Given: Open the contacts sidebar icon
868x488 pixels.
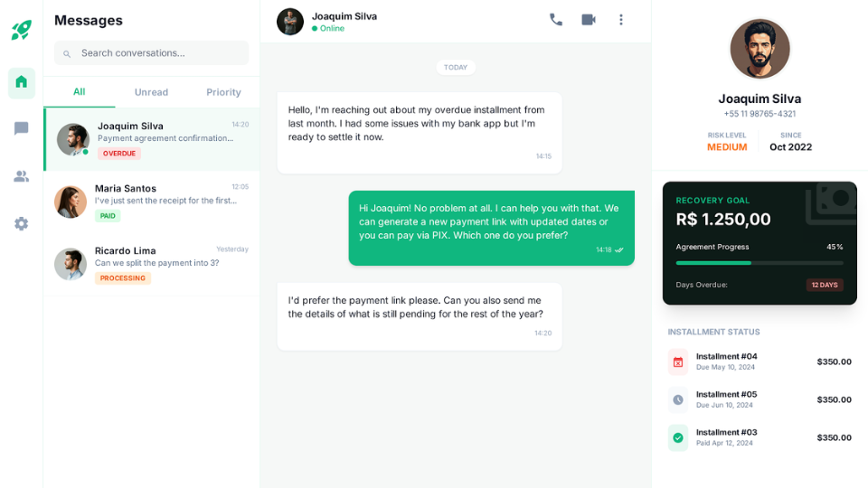Looking at the screenshot, I should tap(22, 176).
